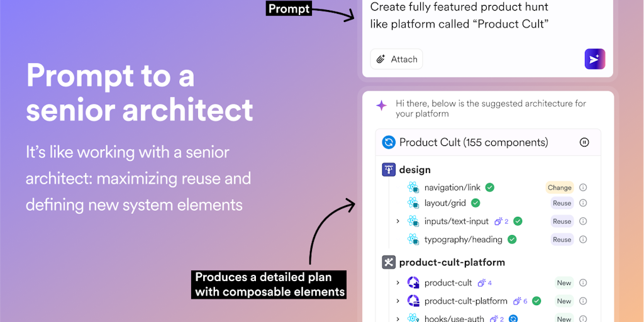Send the prompt with the arrow button
Image resolution: width=644 pixels, height=322 pixels.
594,59
